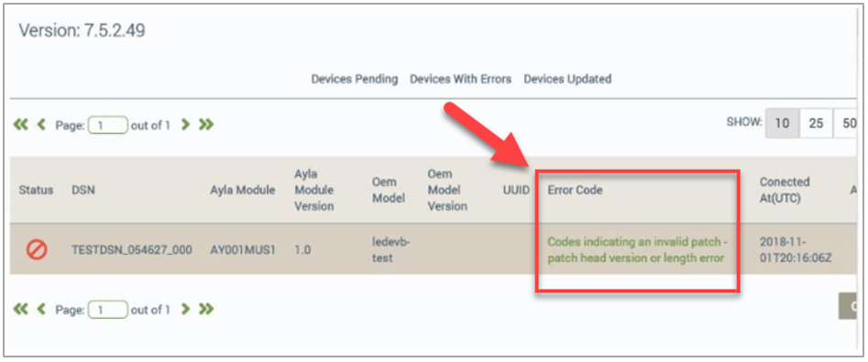Viewport: 868px width, 362px height.
Task: Click the bottom page number field
Action: point(107,310)
